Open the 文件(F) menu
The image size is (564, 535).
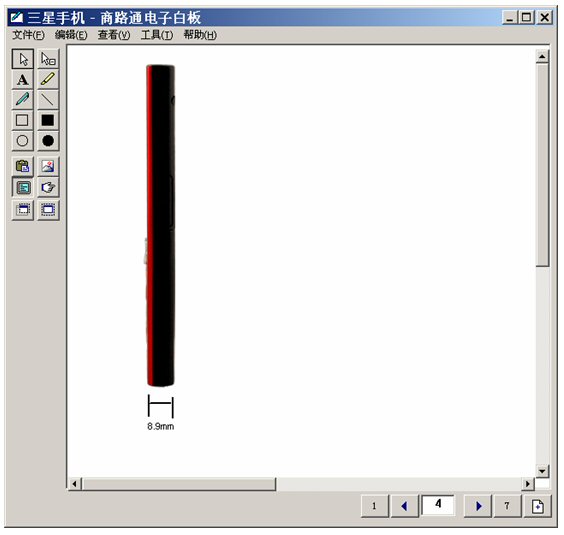[x=28, y=35]
